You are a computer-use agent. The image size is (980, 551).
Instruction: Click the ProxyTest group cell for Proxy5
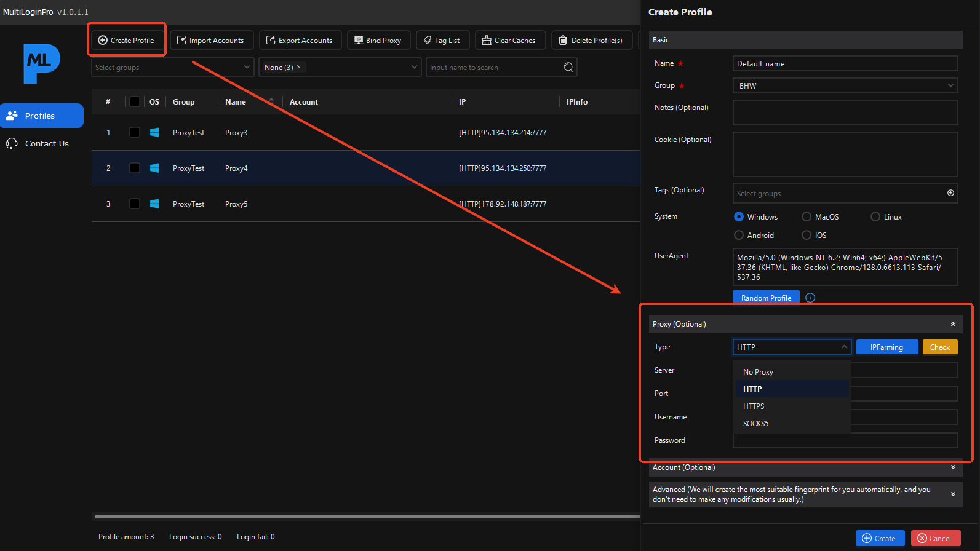[x=189, y=204]
